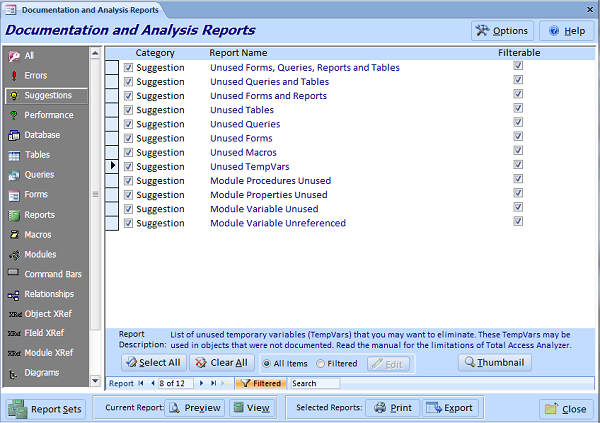Toggle the Unused Queries and Tables checkbox
The width and height of the screenshot is (600, 423).
[x=128, y=82]
